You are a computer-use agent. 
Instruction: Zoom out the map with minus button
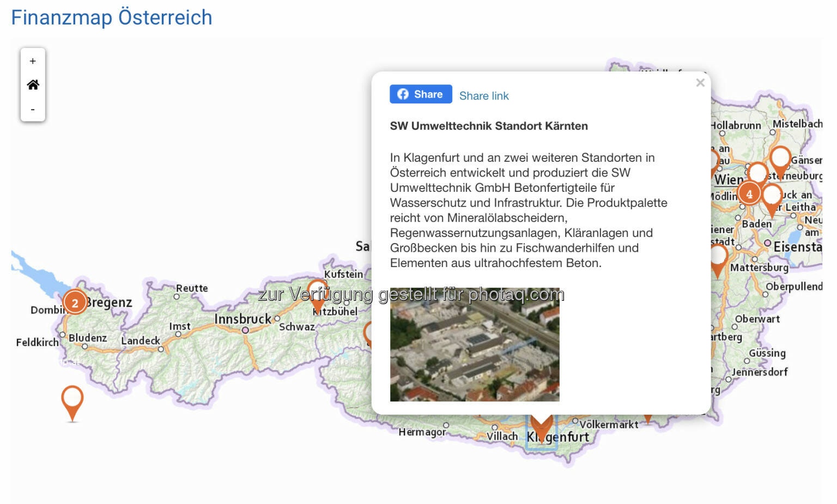click(33, 110)
